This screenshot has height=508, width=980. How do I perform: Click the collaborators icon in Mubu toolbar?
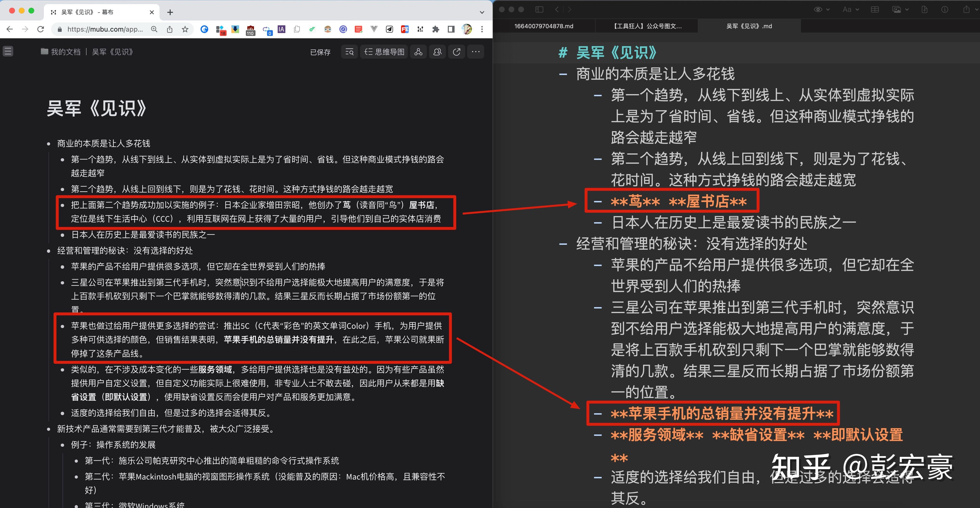(437, 51)
